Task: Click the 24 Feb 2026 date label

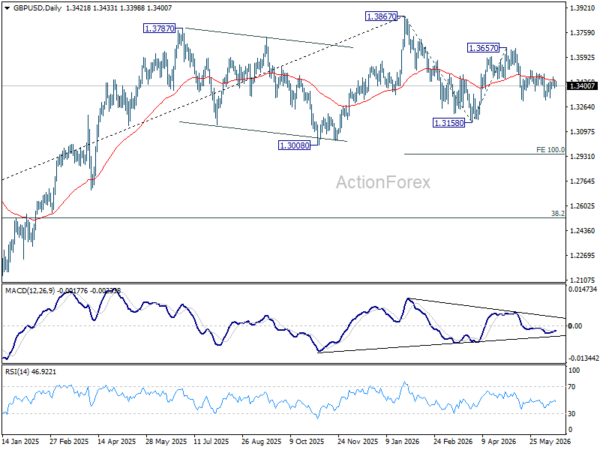Action: (453, 442)
